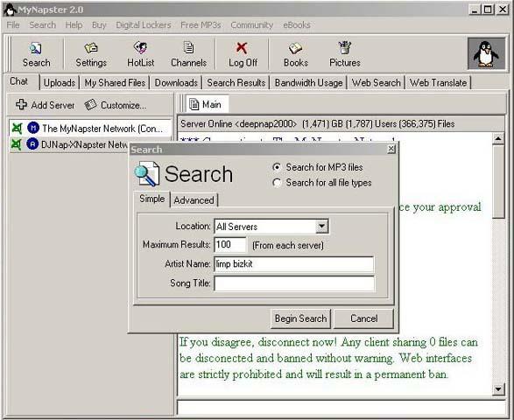Click the penguin logo in toolbar corner
514x420 pixels.
point(486,53)
